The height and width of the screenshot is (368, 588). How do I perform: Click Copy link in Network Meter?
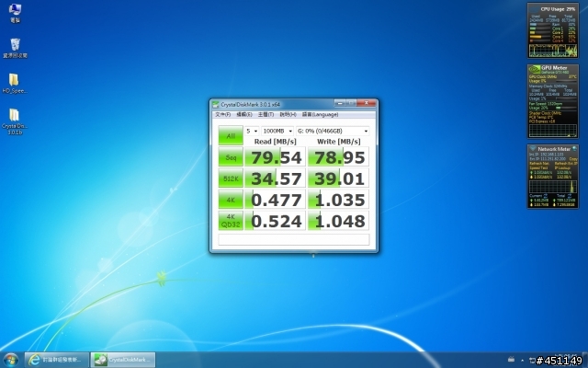[573, 159]
